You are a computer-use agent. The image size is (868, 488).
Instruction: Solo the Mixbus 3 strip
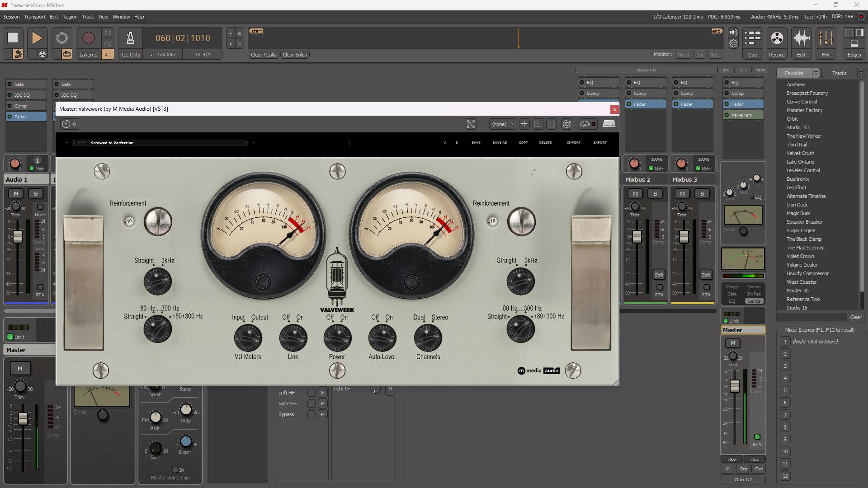click(702, 193)
